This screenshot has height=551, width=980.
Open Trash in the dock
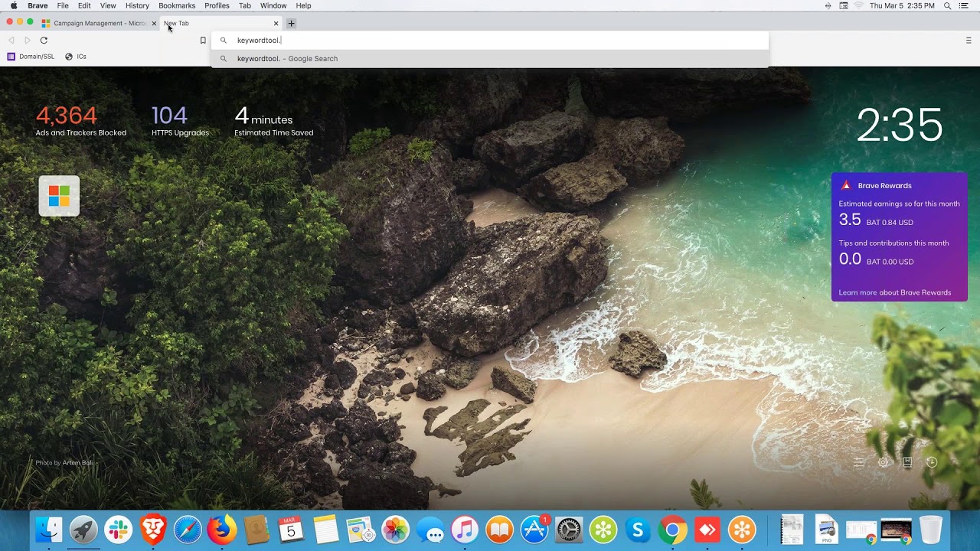(930, 530)
